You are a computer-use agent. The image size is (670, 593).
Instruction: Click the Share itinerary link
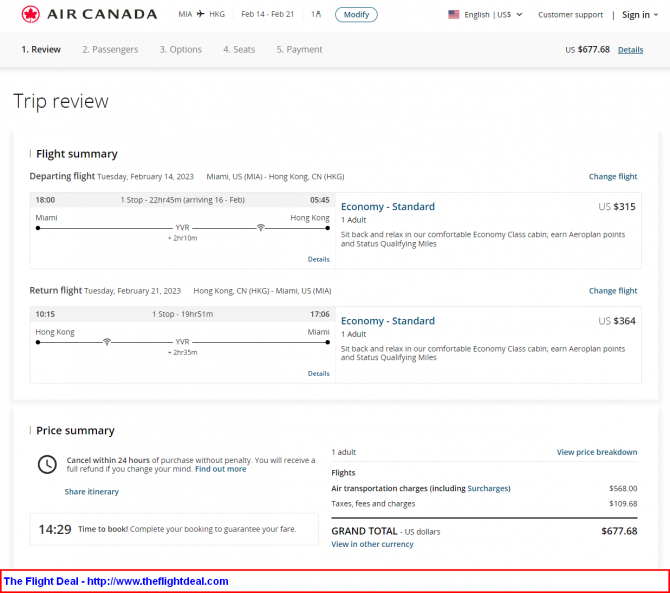tap(92, 492)
